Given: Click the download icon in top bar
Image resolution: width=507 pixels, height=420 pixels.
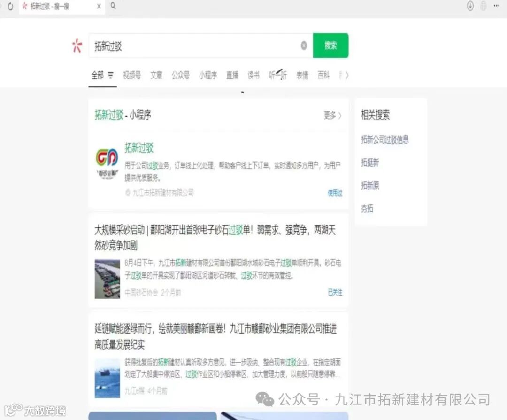Looking at the screenshot, I should (x=470, y=6).
